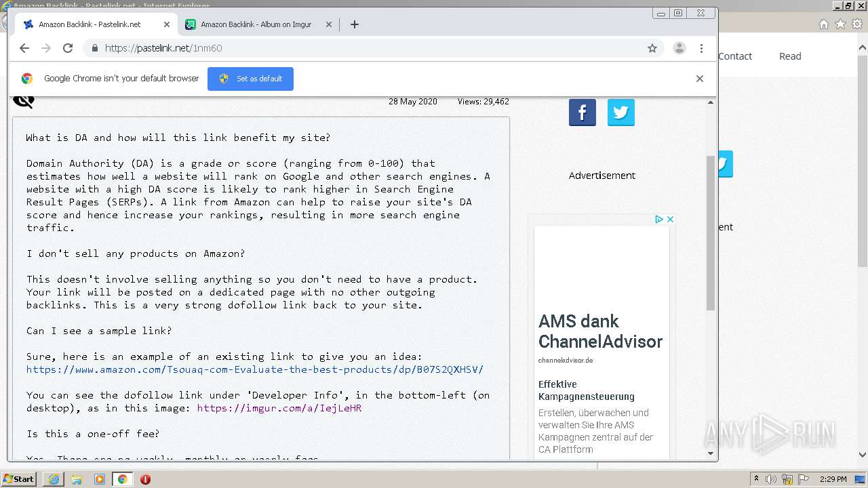Dismiss the default browser notification bar
The width and height of the screenshot is (868, 488).
pyautogui.click(x=700, y=79)
